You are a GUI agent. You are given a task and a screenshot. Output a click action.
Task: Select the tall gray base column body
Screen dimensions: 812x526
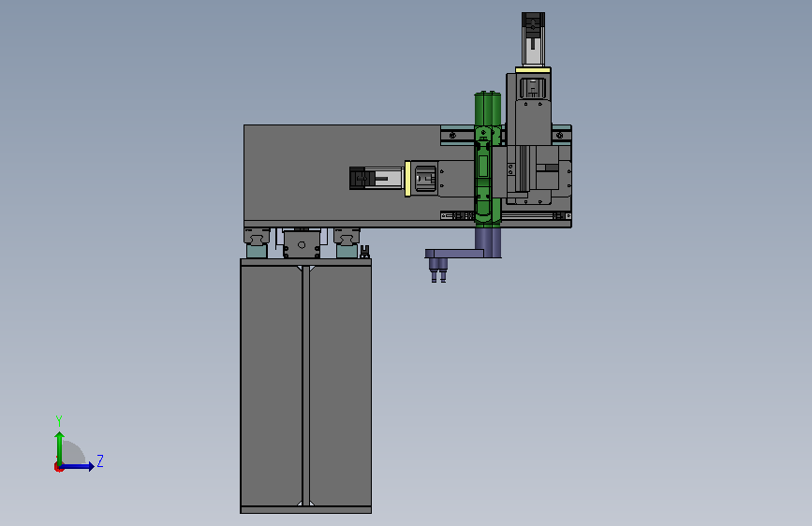click(x=305, y=387)
